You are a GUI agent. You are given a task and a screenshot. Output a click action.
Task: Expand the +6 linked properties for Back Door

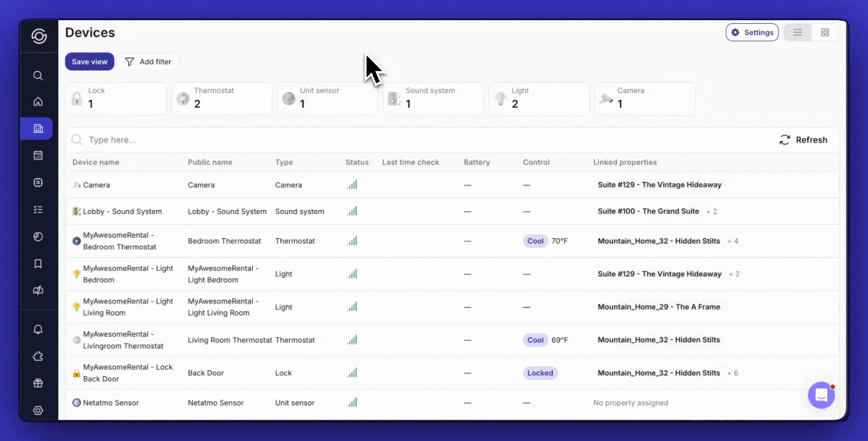(733, 373)
